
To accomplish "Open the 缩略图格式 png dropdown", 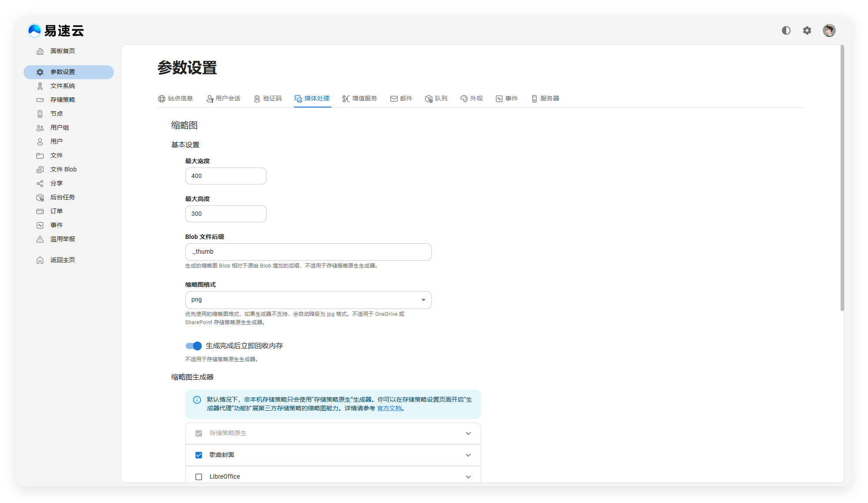I will (308, 300).
